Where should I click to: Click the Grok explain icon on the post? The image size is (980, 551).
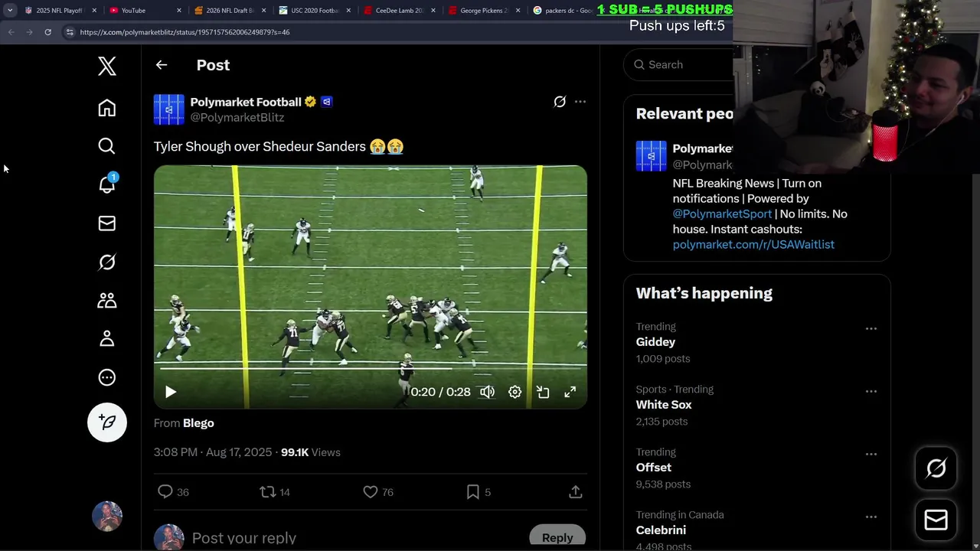tap(560, 102)
